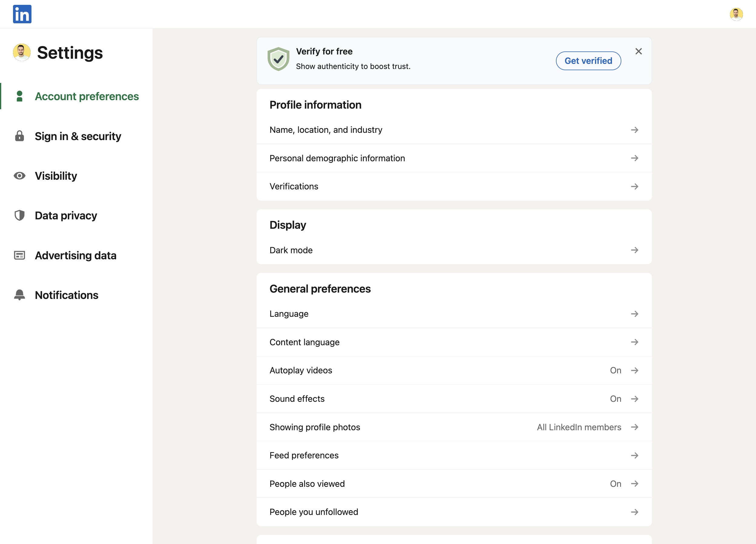Click the Feed preferences arrow

pyautogui.click(x=634, y=455)
